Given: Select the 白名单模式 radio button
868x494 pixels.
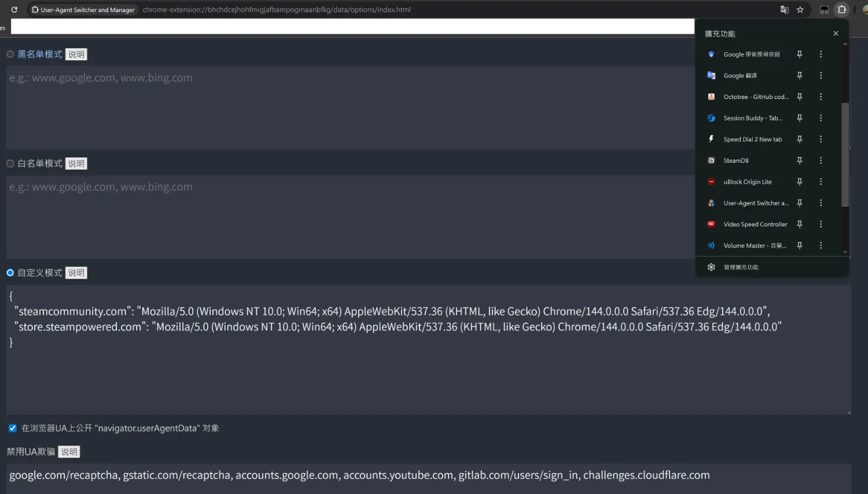Looking at the screenshot, I should pos(10,164).
